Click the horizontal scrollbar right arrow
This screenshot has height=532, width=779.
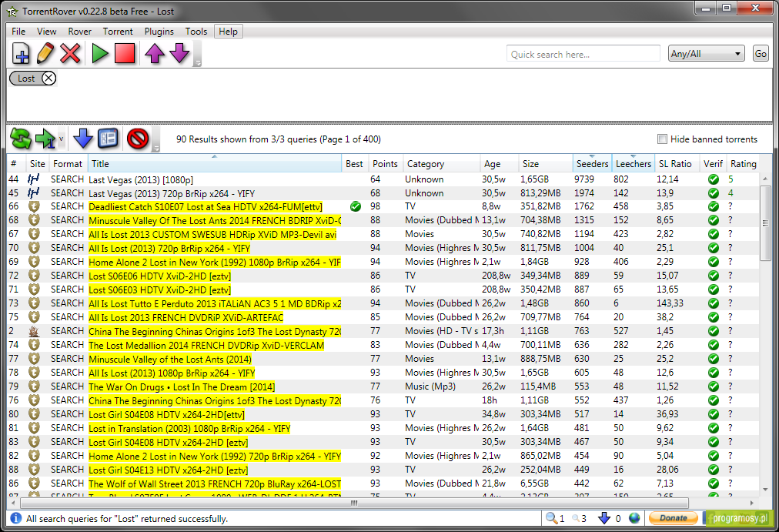tap(752, 503)
